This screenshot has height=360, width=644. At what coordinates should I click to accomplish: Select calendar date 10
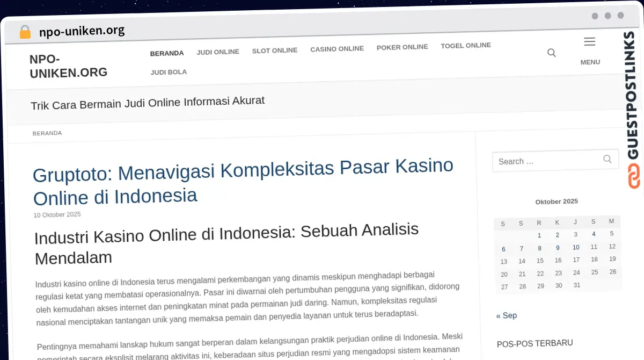[576, 247]
